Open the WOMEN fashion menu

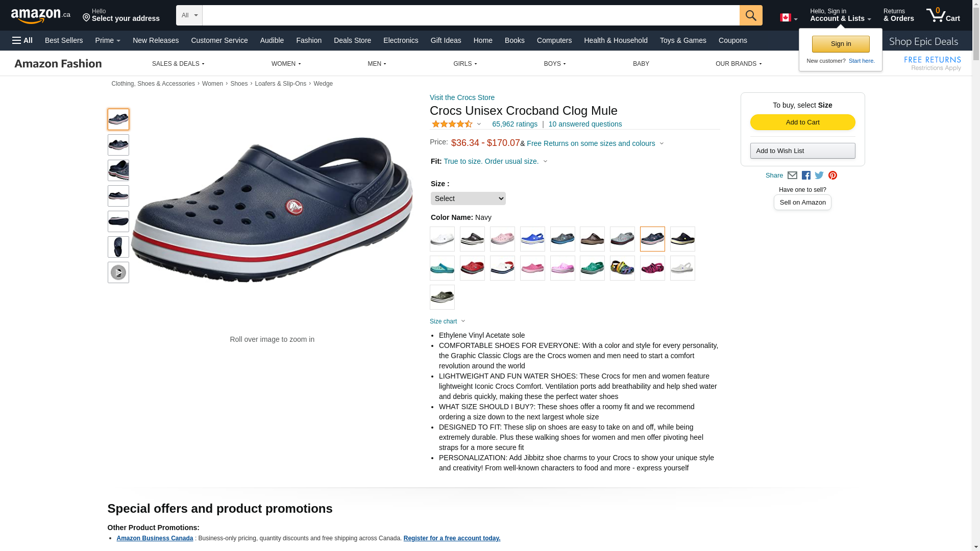click(x=286, y=64)
